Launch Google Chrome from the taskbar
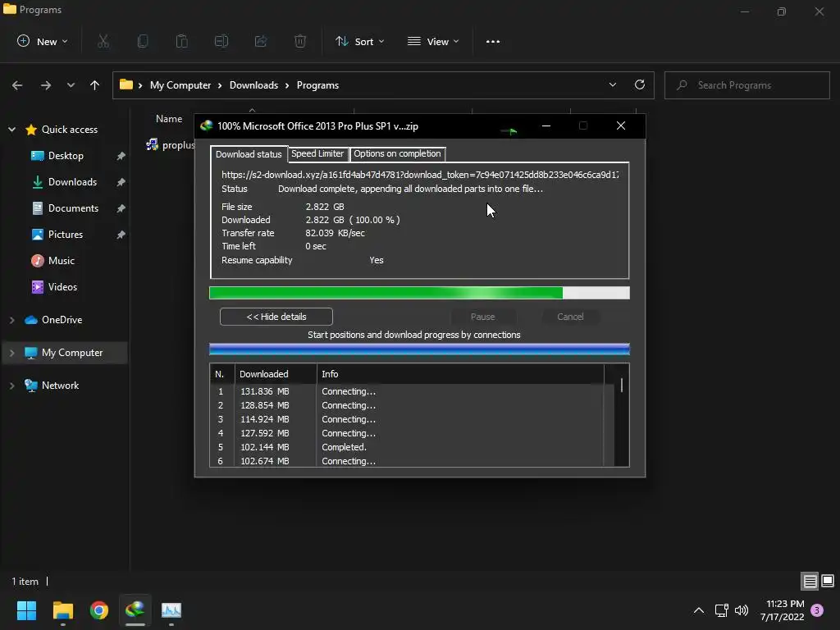Screen dimensions: 840x630 99,610
